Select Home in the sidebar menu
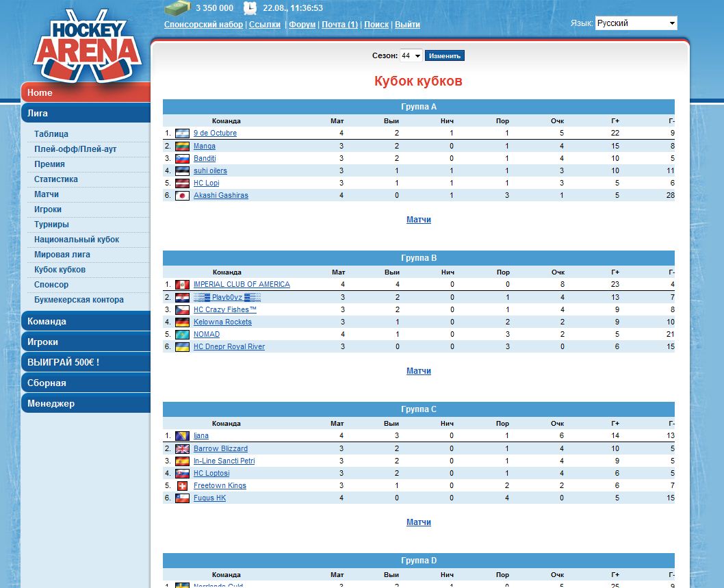724x588 pixels. pyautogui.click(x=86, y=93)
